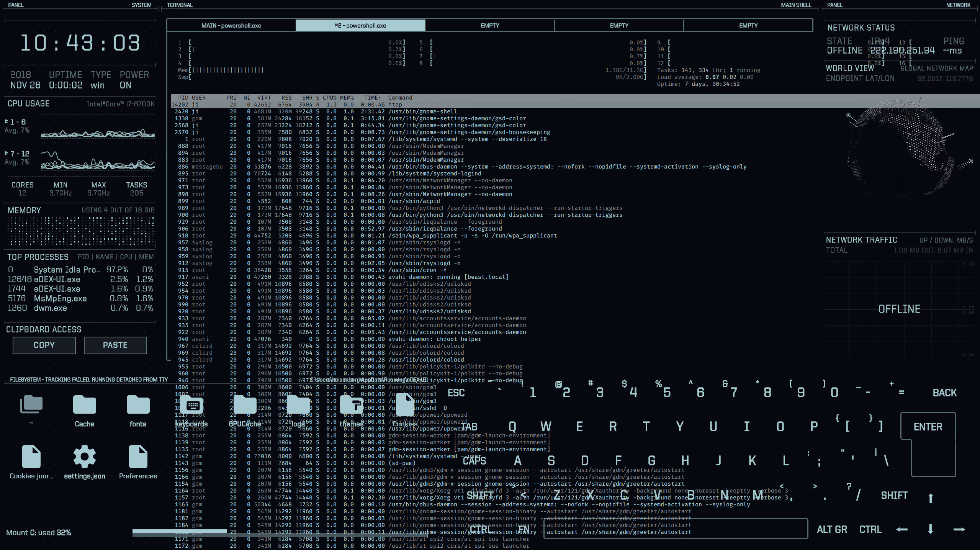Click the COPY clipboard button
Image resolution: width=980 pixels, height=550 pixels.
(44, 345)
